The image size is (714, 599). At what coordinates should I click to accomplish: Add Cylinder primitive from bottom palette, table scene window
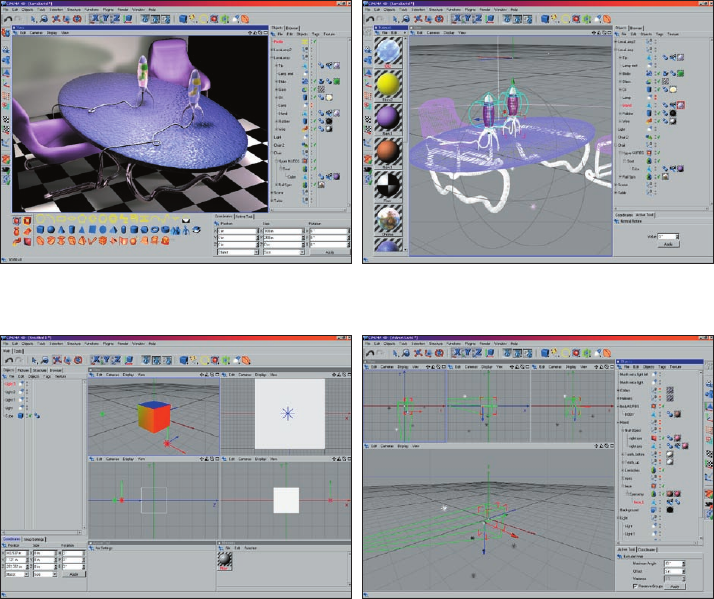(x=72, y=230)
